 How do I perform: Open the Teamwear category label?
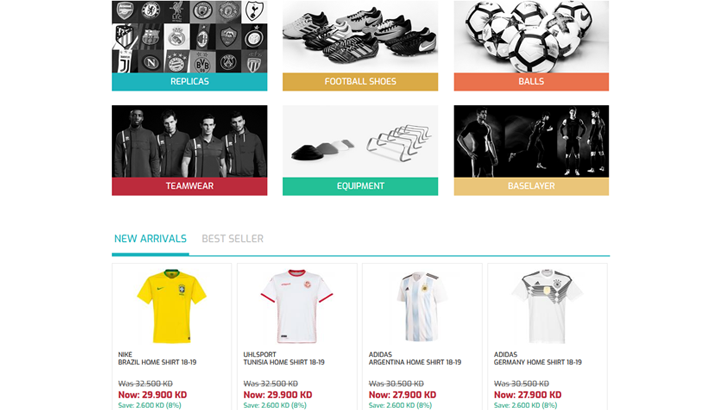[189, 186]
